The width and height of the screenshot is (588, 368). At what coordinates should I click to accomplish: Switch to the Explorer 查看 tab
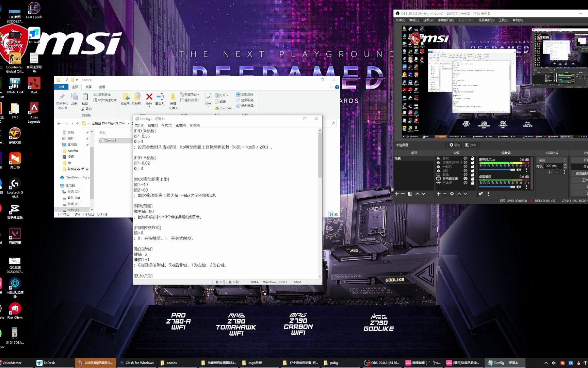coord(102,87)
